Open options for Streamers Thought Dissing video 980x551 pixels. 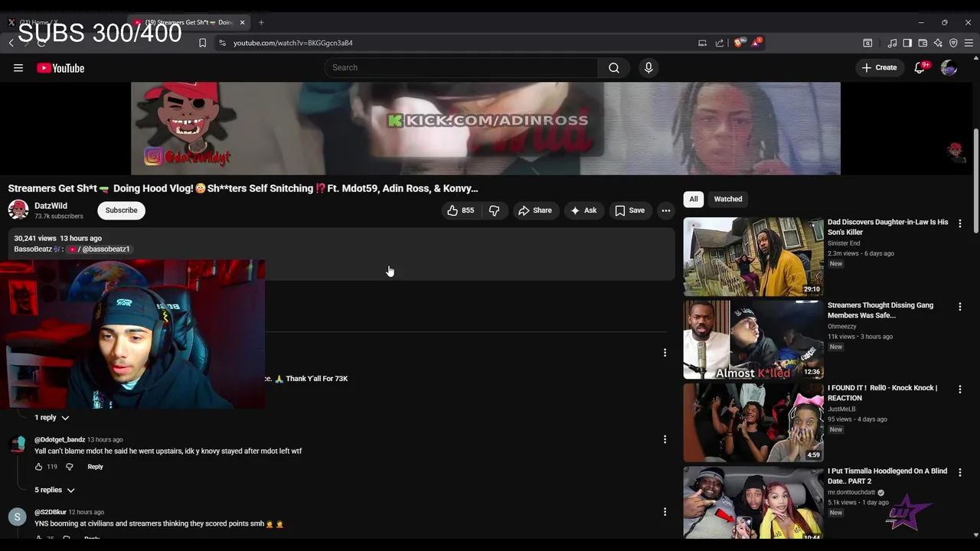(x=960, y=307)
